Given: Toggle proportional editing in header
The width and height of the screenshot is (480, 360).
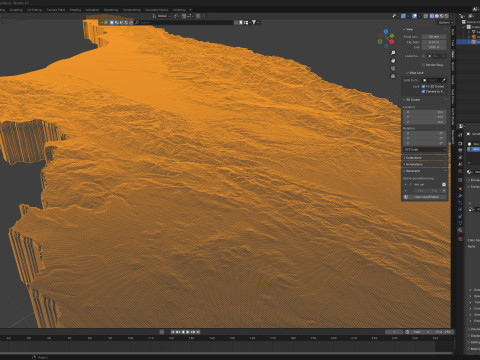Looking at the screenshot, I should (198, 16).
